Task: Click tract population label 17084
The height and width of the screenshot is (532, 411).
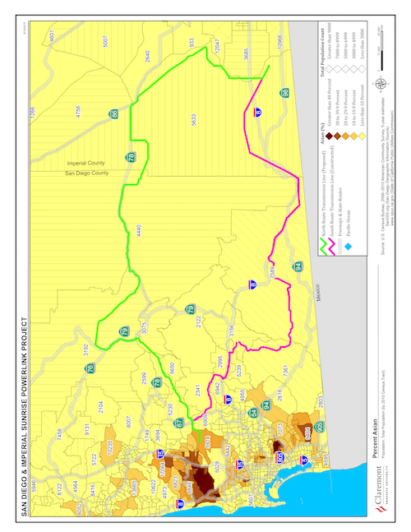Action: (163, 470)
